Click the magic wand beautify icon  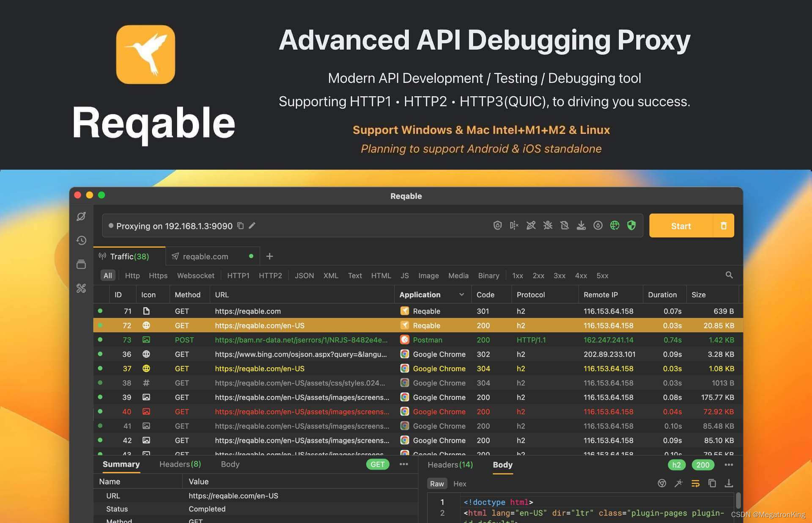point(678,483)
